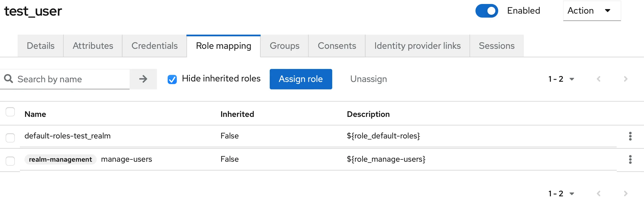The image size is (644, 202).
Task: Open the Action dropdown menu
Action: [592, 11]
